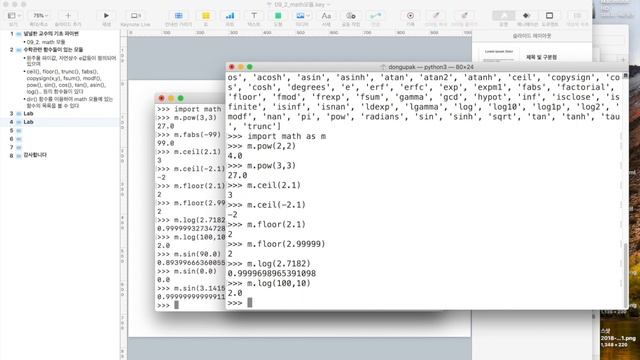This screenshot has width=640, height=360.
Task: Insert a table using the blue table icon
Action: [x=178, y=16]
